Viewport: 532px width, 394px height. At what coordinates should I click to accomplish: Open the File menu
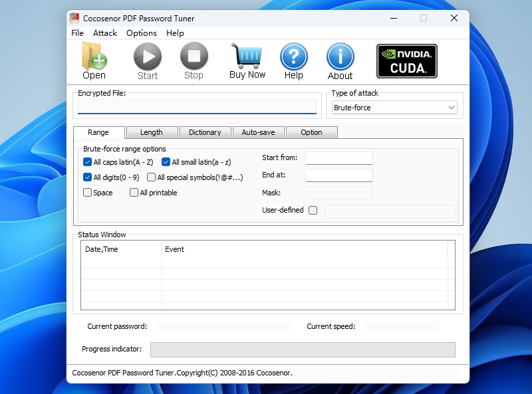click(x=77, y=33)
